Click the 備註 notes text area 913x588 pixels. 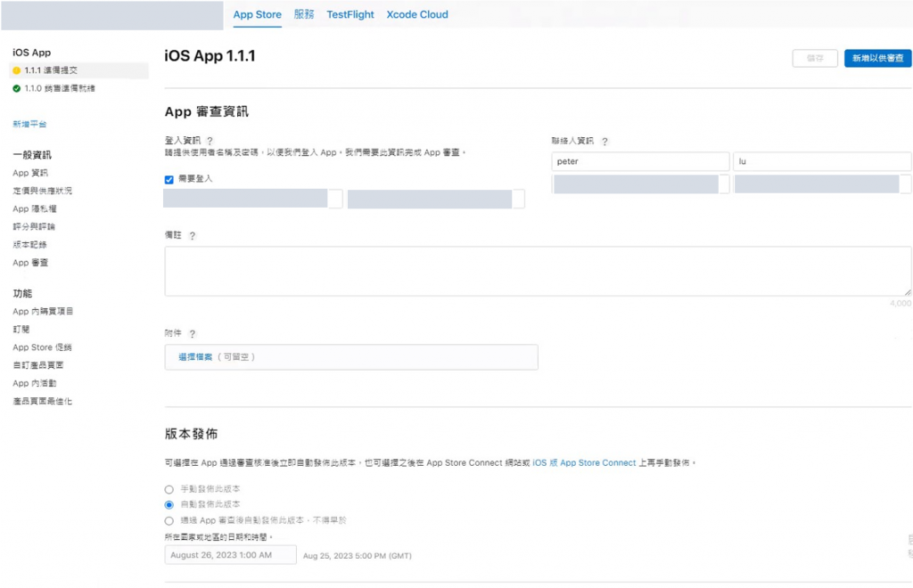(538, 271)
